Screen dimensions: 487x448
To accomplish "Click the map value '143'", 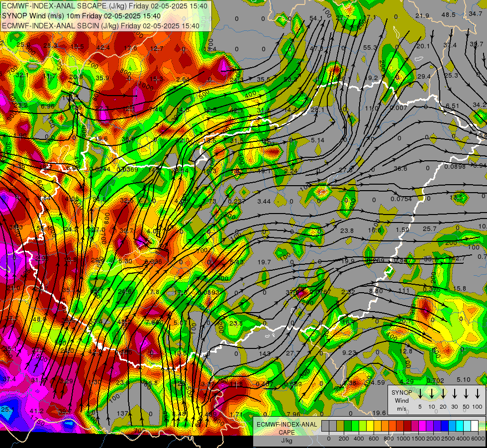I will click(x=264, y=354).
